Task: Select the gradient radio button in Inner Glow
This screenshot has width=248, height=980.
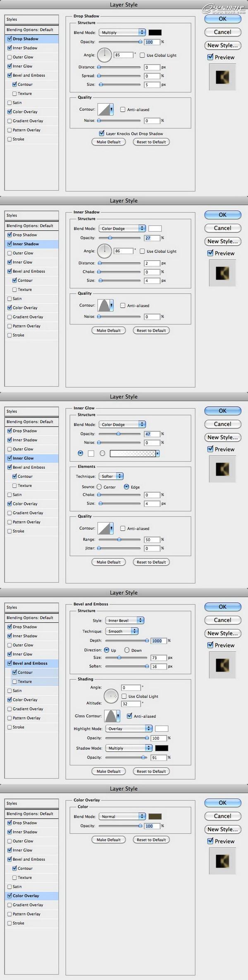Action: [102, 453]
